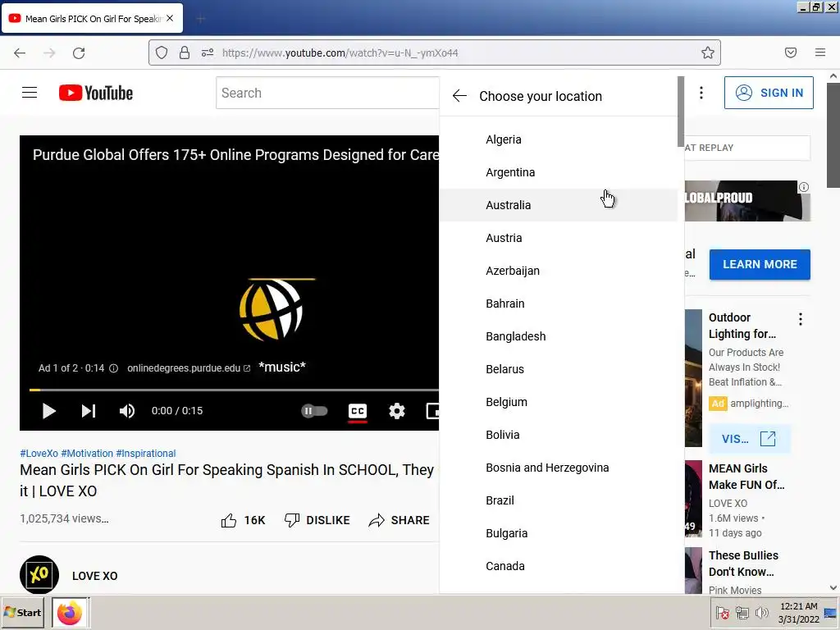Choose Bulgaria in location list

[x=558, y=533]
